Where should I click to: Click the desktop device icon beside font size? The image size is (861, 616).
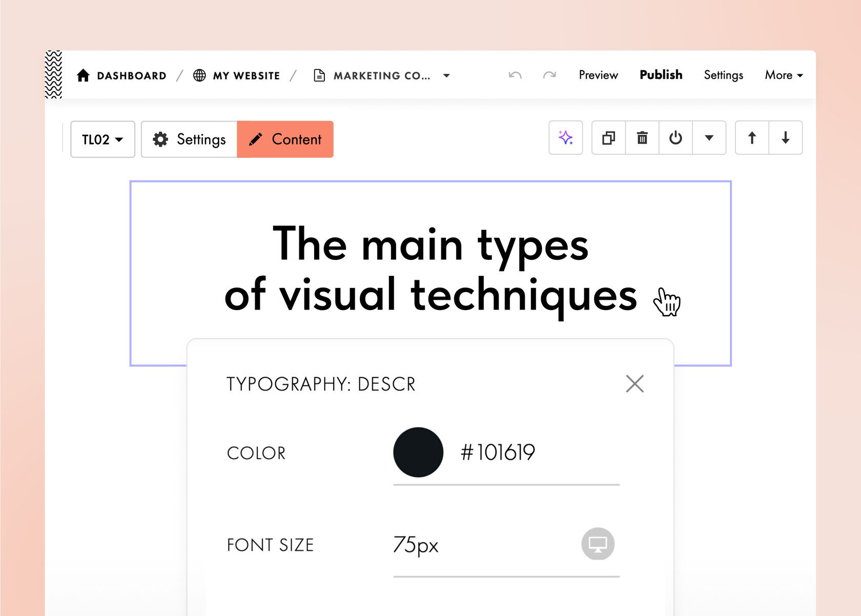click(598, 544)
